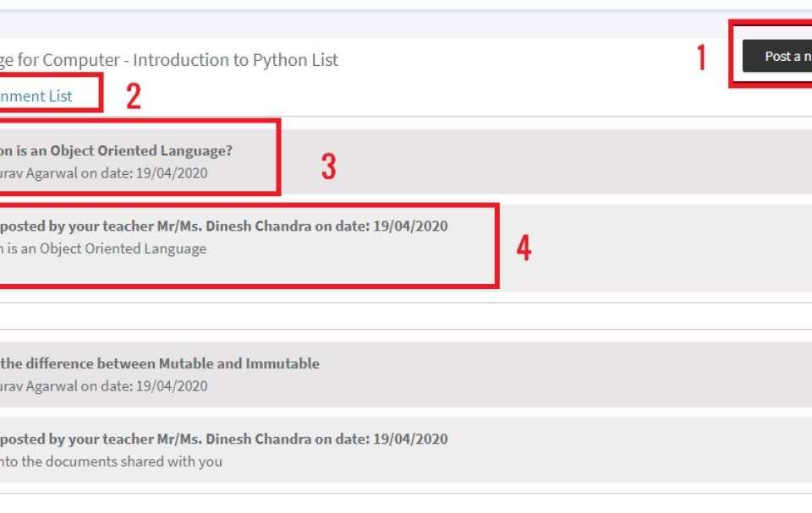Select the Dinesh Chandra reply header above Object Oriented Language answer

[223, 226]
